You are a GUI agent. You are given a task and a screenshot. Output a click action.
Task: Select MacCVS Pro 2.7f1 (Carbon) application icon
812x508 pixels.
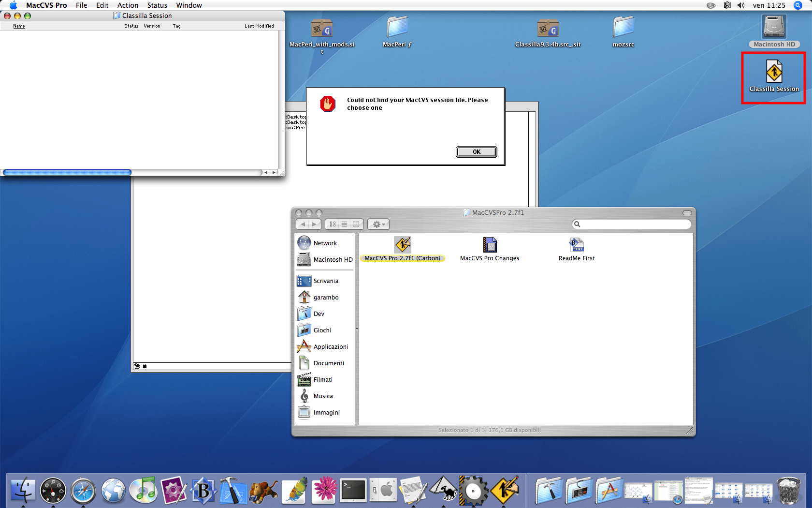[403, 249]
